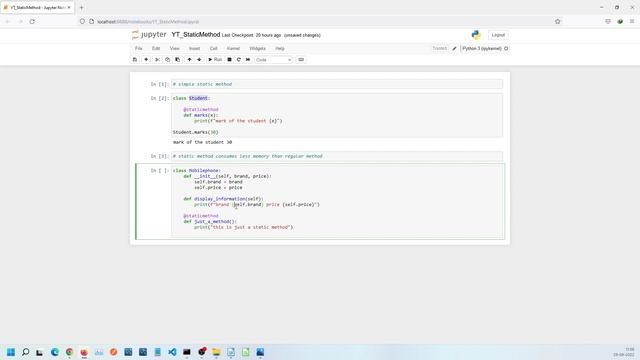640x360 pixels.
Task: Click the Trusted notebook indicator
Action: coord(440,49)
